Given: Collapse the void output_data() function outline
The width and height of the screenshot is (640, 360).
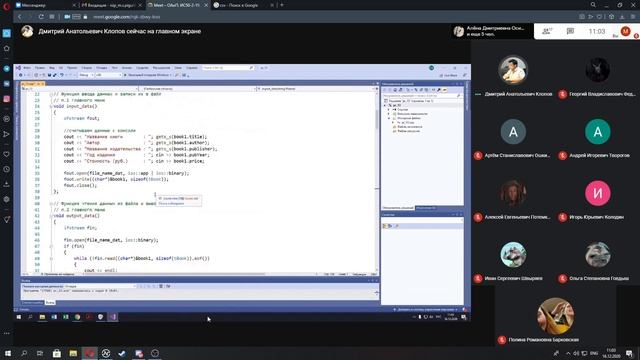Looking at the screenshot, I should click(51, 216).
